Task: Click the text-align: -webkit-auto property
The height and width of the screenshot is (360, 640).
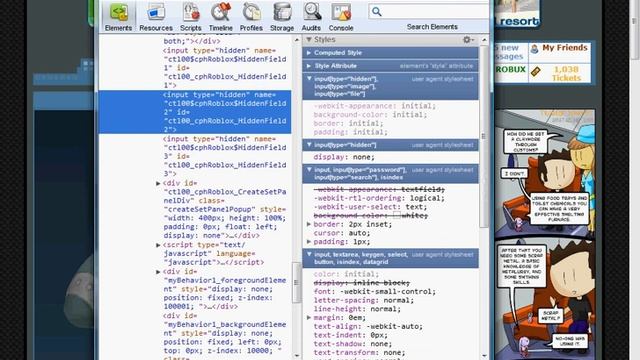Action: point(368,327)
